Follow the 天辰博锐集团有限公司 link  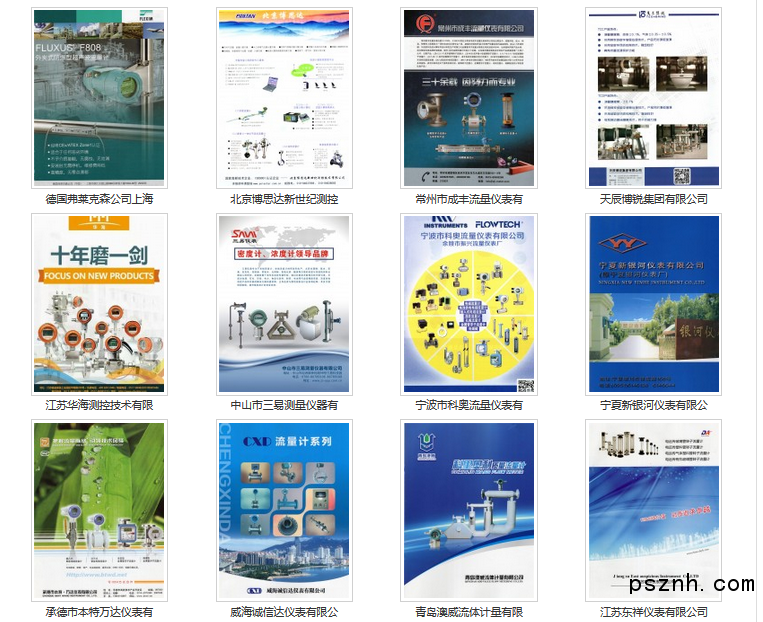(x=653, y=199)
